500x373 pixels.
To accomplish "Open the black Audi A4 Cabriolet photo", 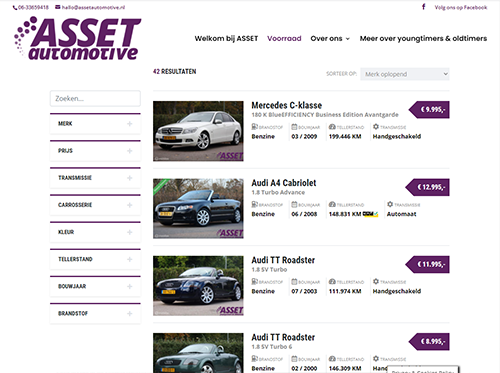I will [x=198, y=208].
